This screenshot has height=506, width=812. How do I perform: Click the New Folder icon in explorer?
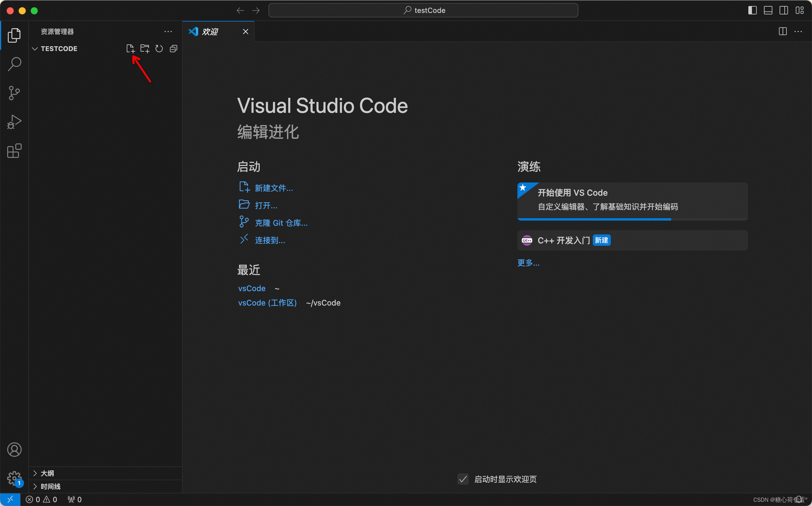[x=145, y=49]
